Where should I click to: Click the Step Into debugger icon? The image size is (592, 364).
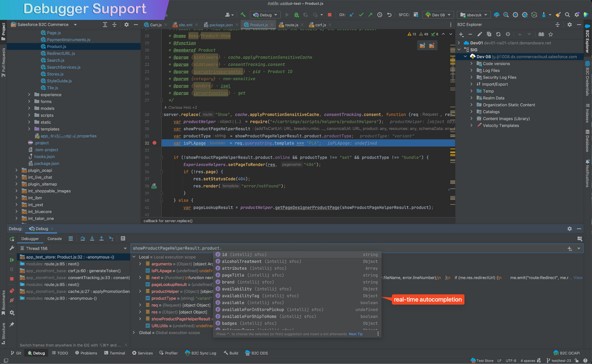[x=92, y=239]
